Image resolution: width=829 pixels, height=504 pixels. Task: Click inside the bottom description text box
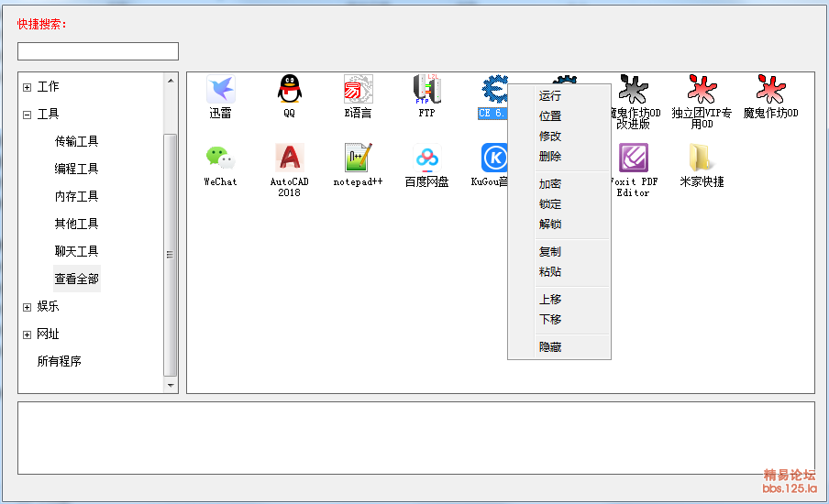(416, 438)
